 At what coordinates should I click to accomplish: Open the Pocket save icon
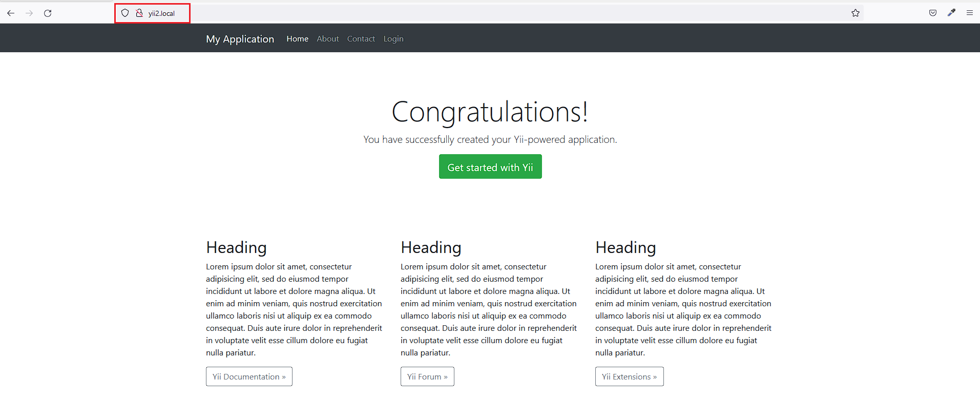coord(933,13)
